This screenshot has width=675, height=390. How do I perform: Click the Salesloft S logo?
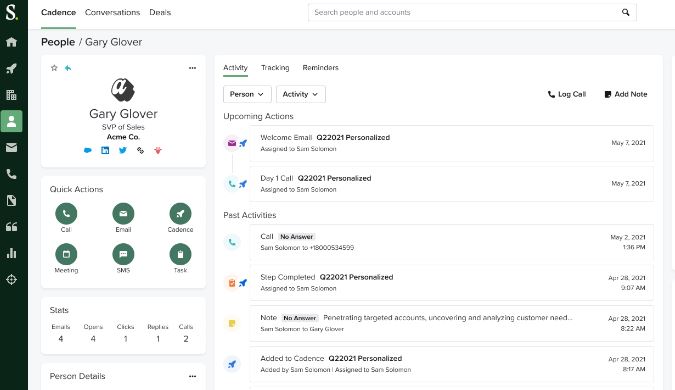point(12,12)
